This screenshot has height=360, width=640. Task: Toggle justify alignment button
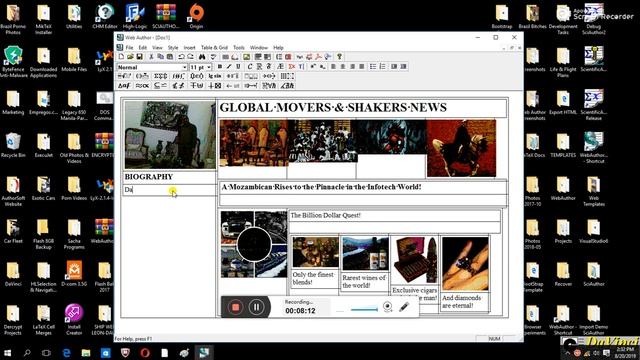[x=362, y=67]
